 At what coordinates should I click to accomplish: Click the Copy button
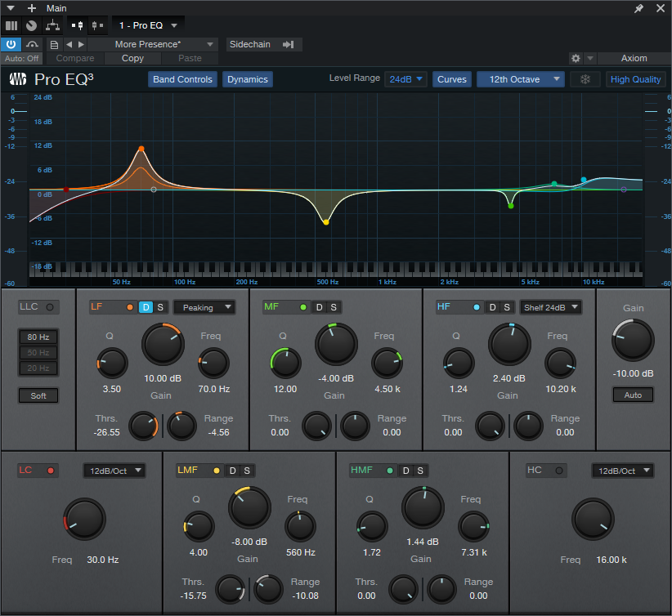pyautogui.click(x=132, y=58)
